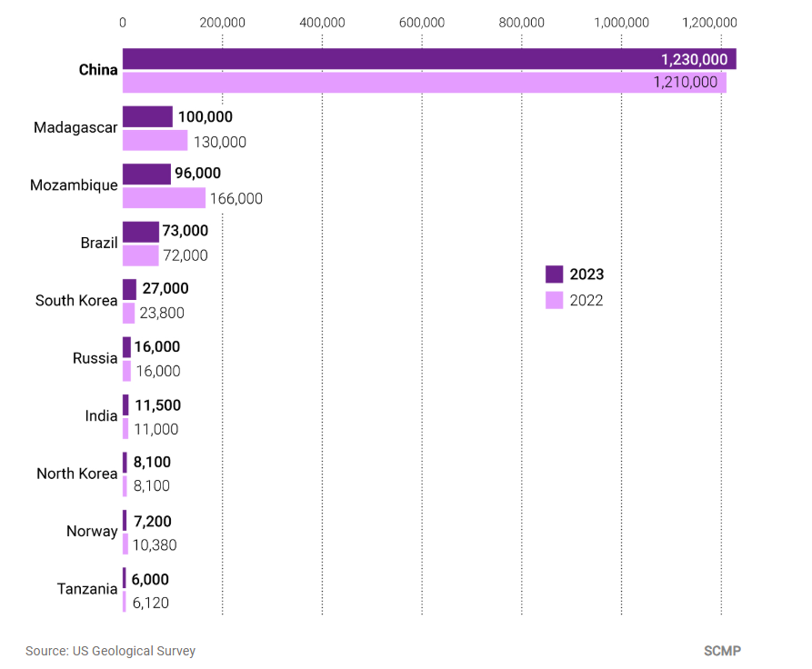Click Madagascar's 2022 bar
The height and width of the screenshot is (669, 812).
click(155, 141)
